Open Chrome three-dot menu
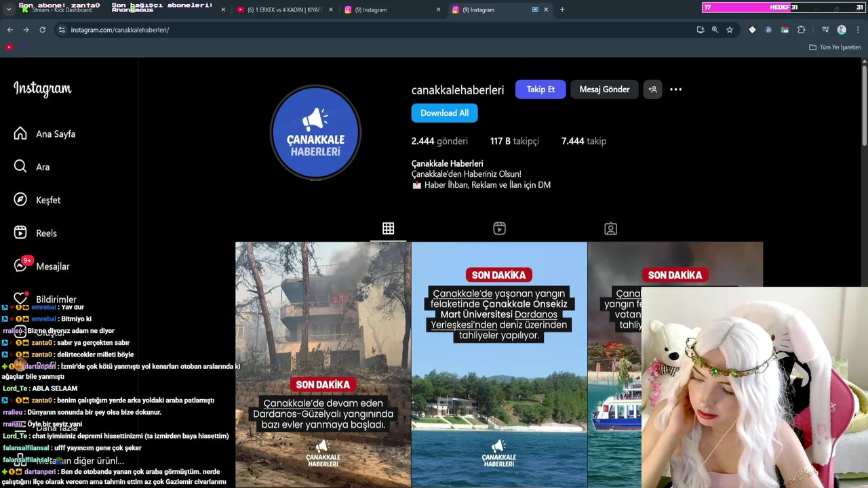Screen dimensions: 868x488 point(859,30)
